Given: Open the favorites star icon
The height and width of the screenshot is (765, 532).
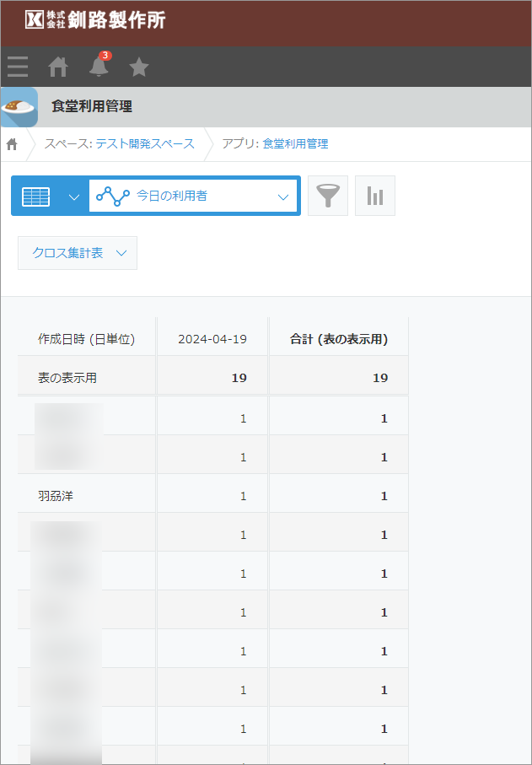Looking at the screenshot, I should point(139,67).
